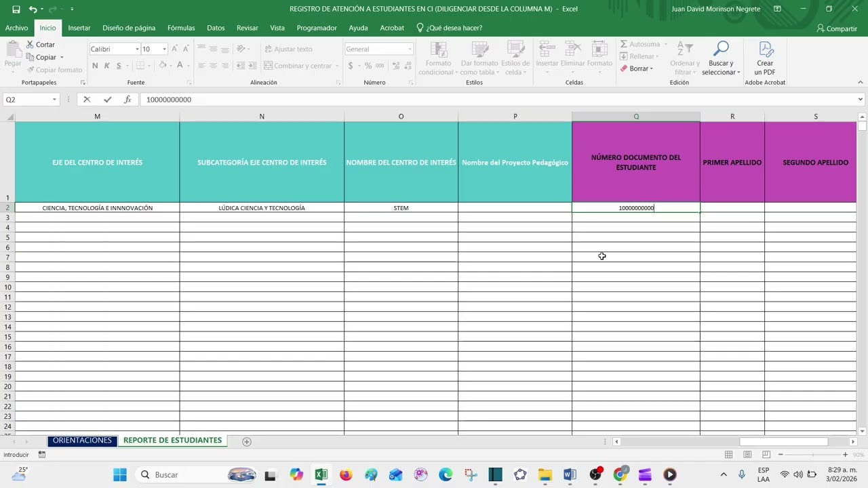Open the Programador ribbon tab
Image resolution: width=868 pixels, height=488 pixels.
(317, 28)
